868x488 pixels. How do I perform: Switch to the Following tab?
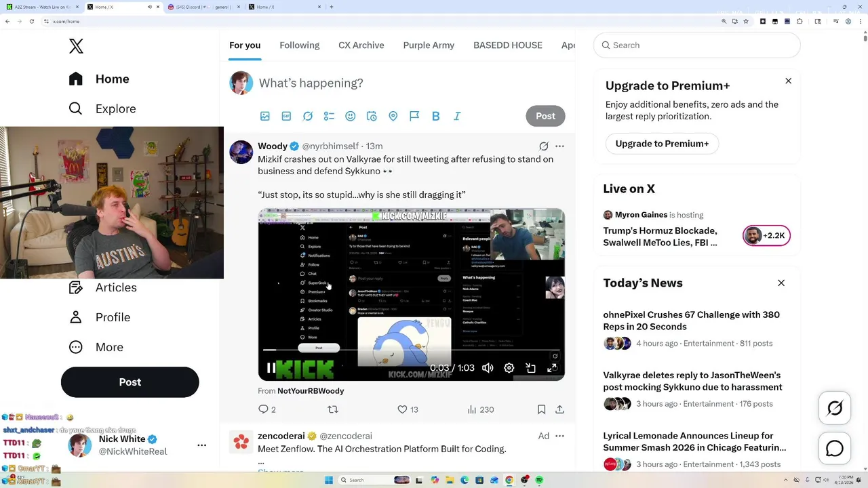point(299,45)
